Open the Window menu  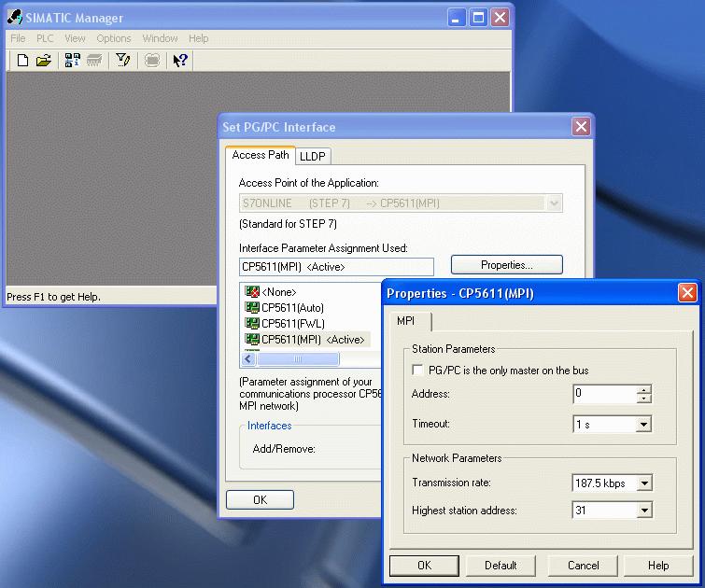160,38
